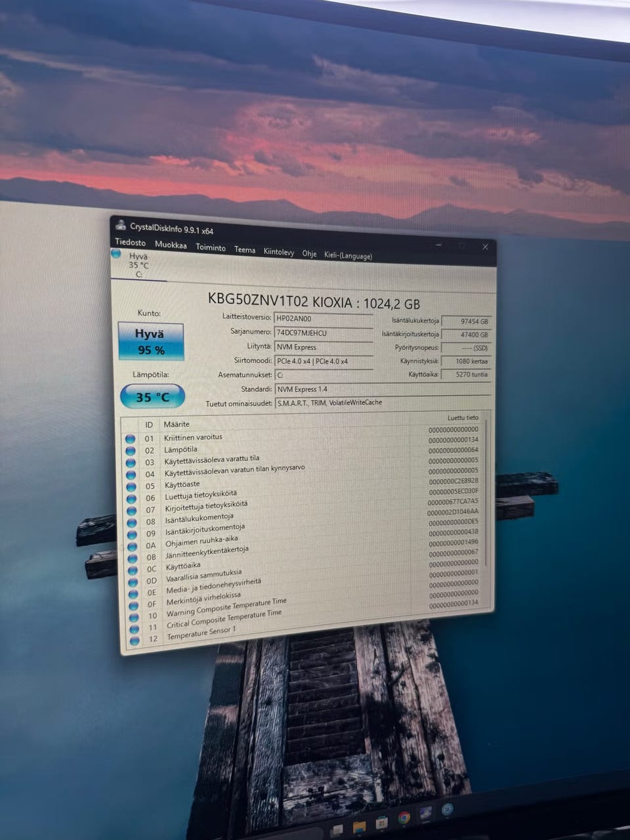Click the status dot for Ohjaimen ruuhka-aika

[132, 547]
